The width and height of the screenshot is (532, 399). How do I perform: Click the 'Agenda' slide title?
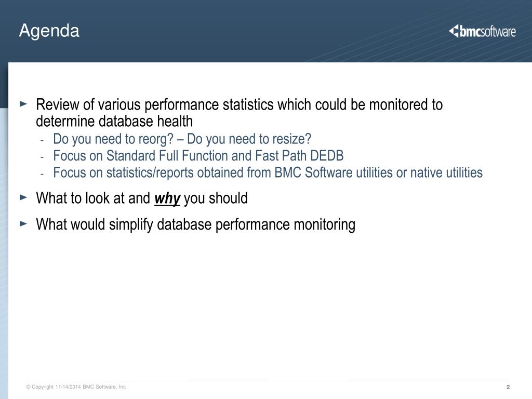pyautogui.click(x=49, y=31)
